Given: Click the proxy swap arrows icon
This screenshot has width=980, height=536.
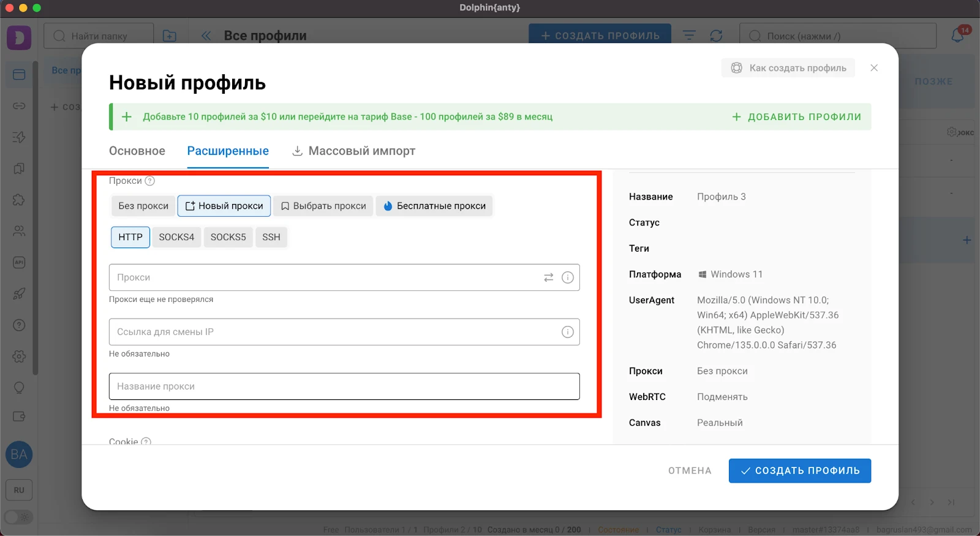Looking at the screenshot, I should [x=549, y=277].
